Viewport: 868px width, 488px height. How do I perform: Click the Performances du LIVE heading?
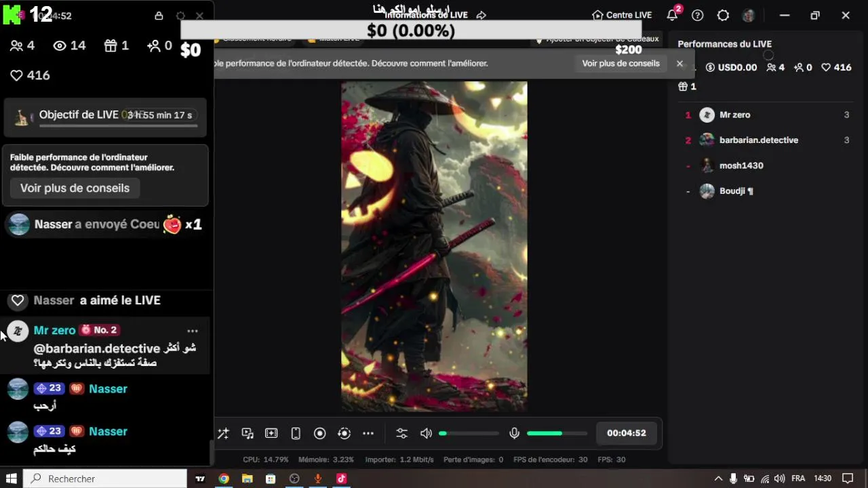(x=724, y=44)
